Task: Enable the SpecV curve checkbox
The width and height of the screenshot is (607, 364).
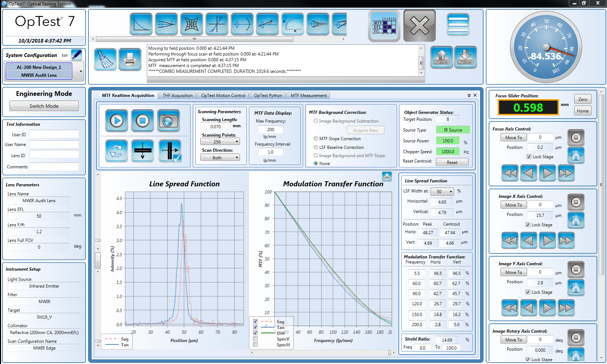Action: (x=255, y=339)
